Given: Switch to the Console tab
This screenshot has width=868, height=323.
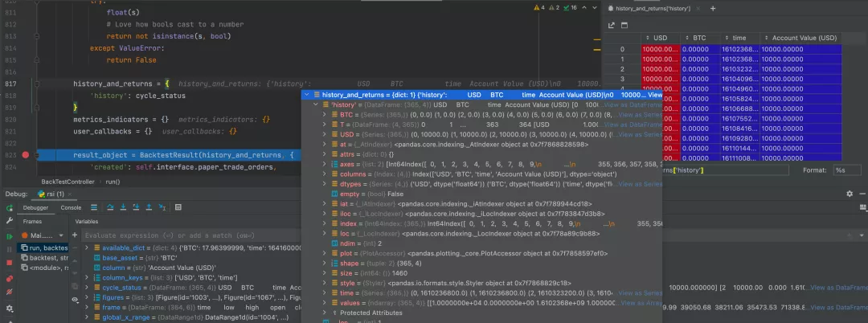Looking at the screenshot, I should [x=71, y=208].
